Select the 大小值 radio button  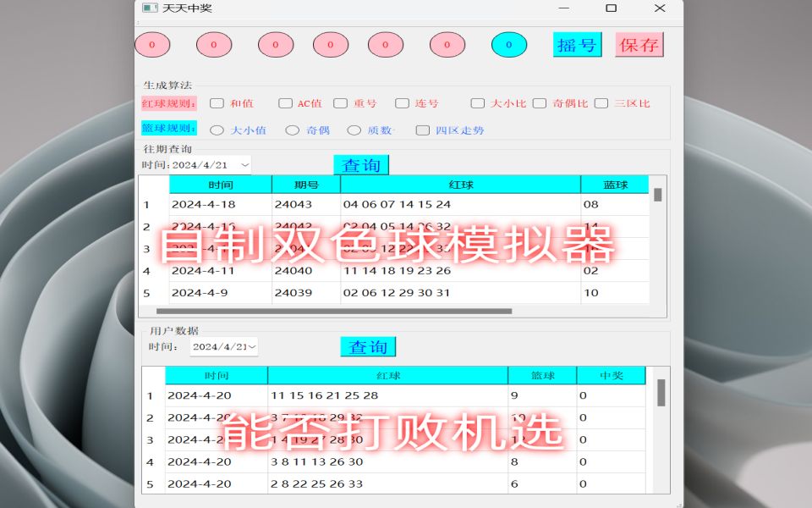[x=216, y=130]
